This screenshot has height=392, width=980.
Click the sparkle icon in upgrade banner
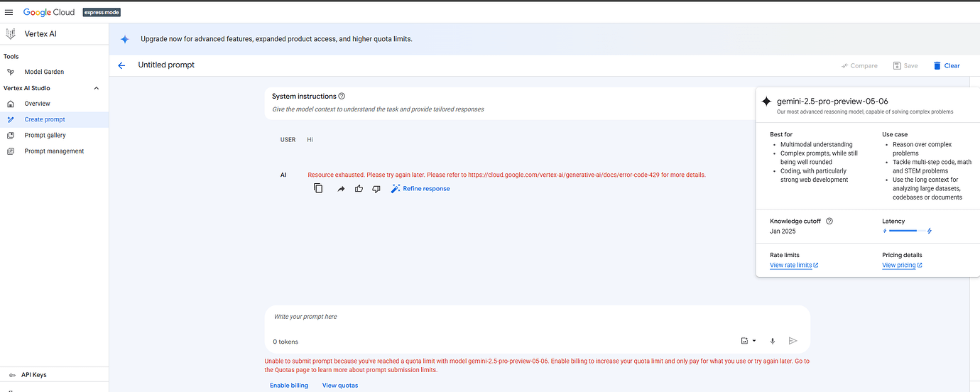[x=124, y=39]
